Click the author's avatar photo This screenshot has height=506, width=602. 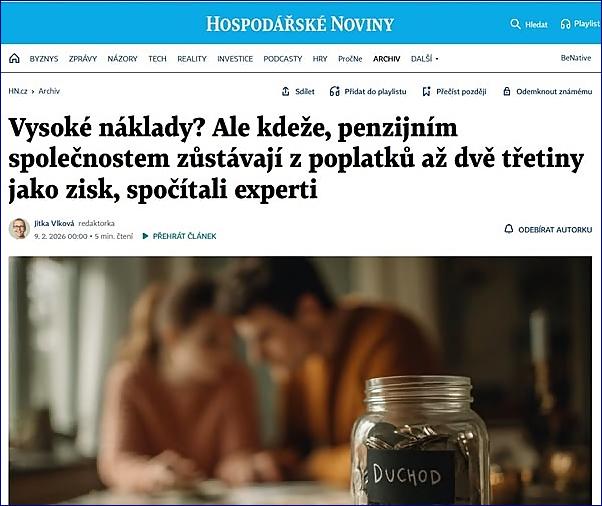tap(19, 229)
